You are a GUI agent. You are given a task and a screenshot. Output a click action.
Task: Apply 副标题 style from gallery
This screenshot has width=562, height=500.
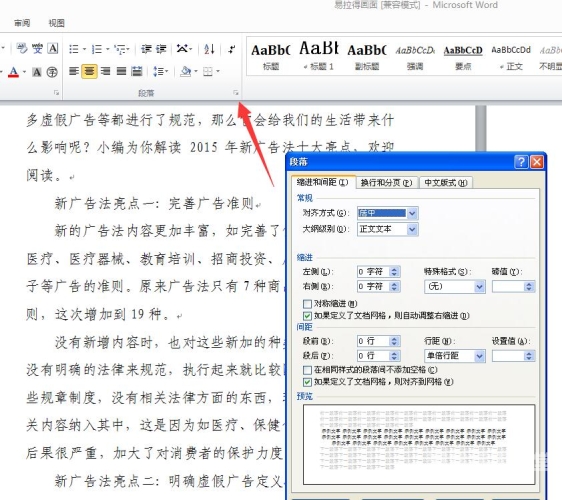coord(367,56)
